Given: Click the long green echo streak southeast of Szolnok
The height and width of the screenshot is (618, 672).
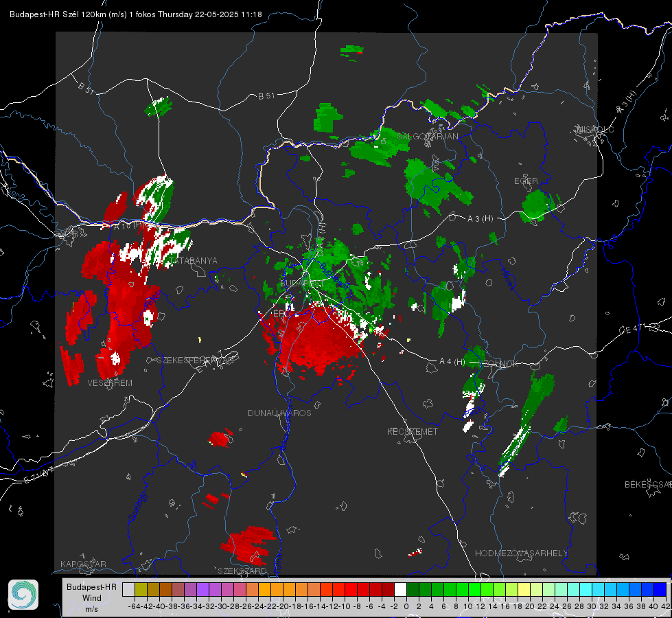Looking at the screenshot, I should tap(526, 424).
